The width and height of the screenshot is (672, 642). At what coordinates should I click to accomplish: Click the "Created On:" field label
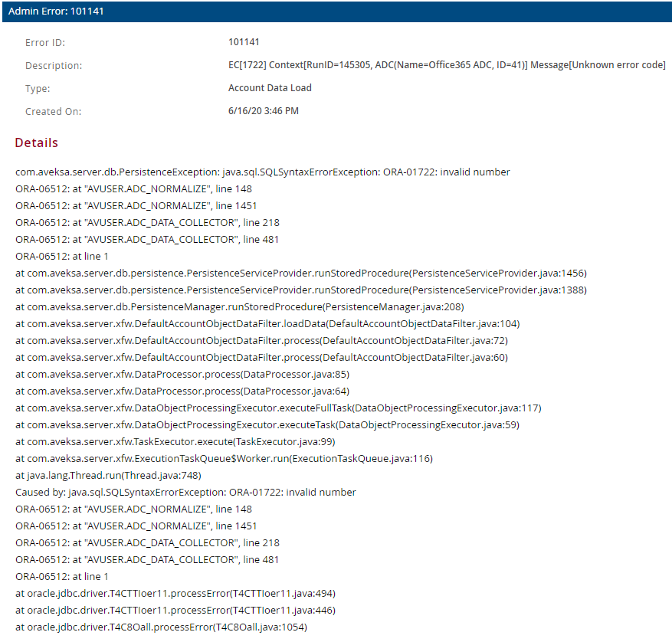tap(53, 111)
